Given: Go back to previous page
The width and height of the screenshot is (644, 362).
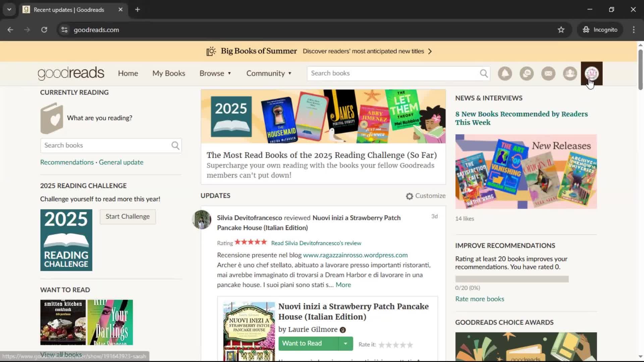Looking at the screenshot, I should (x=10, y=30).
